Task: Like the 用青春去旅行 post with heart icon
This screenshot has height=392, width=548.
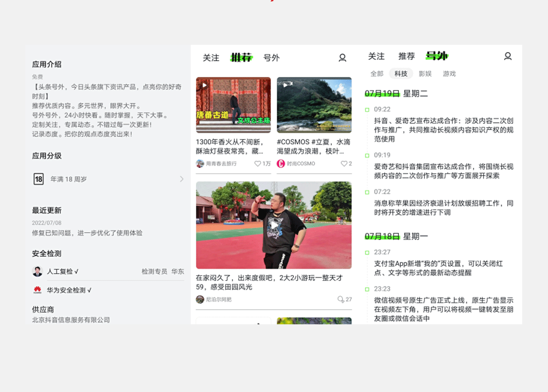Action: [258, 164]
